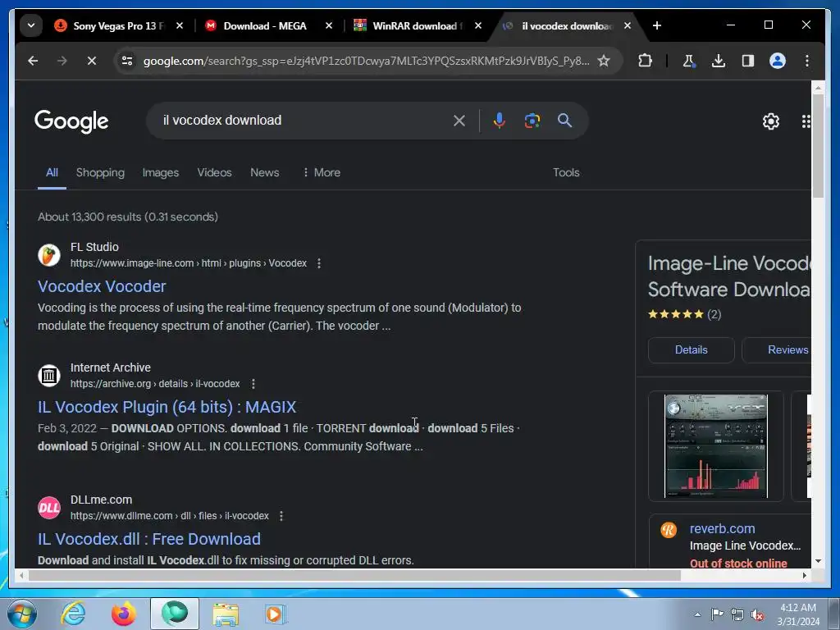Show hidden system tray icons
840x630 pixels.
tap(697, 614)
